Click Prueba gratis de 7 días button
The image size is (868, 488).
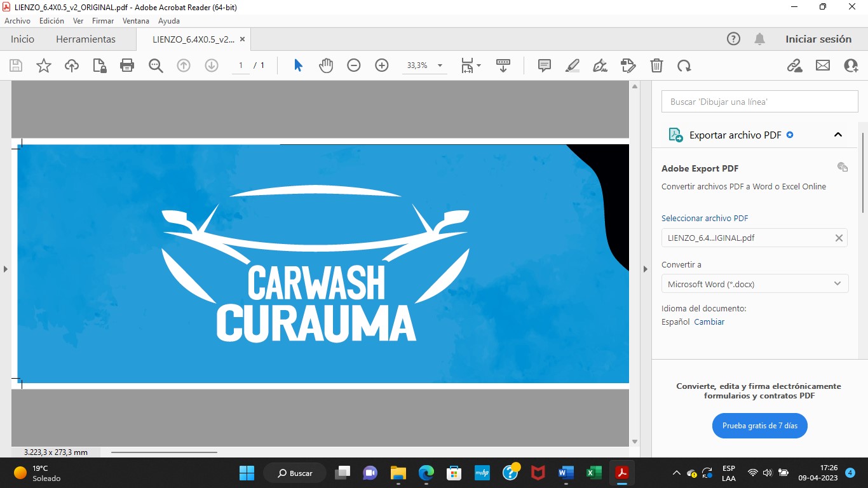point(760,425)
